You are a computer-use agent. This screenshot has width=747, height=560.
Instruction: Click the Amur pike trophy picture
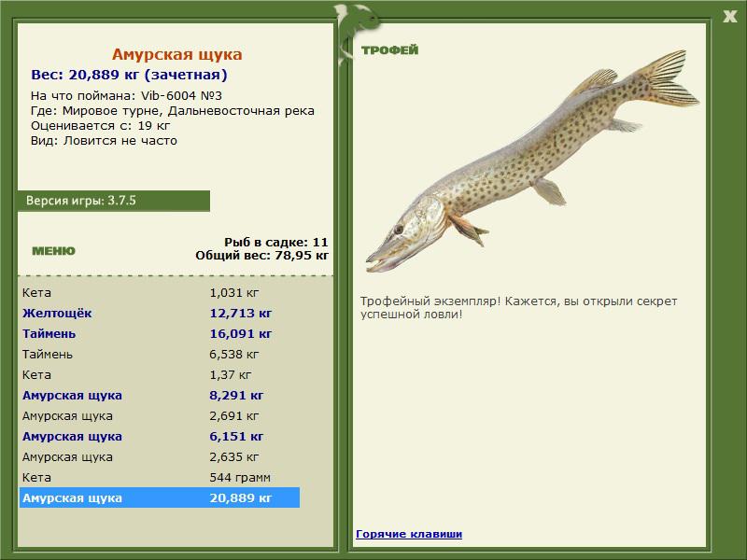tap(532, 161)
